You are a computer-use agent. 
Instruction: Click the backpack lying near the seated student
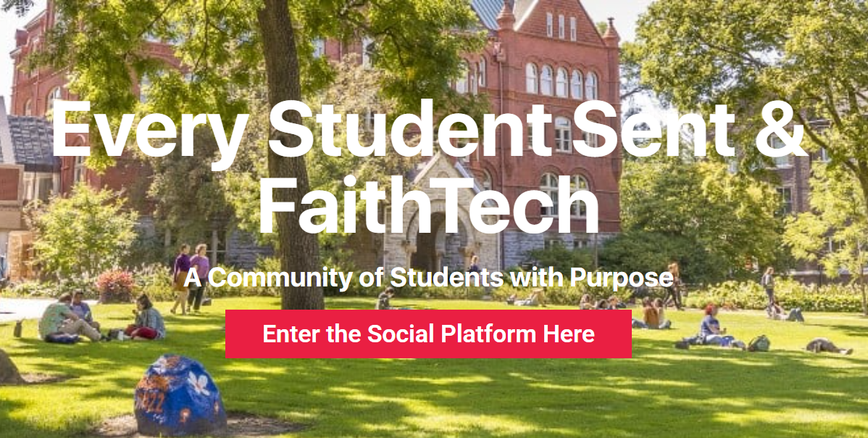(759, 343)
